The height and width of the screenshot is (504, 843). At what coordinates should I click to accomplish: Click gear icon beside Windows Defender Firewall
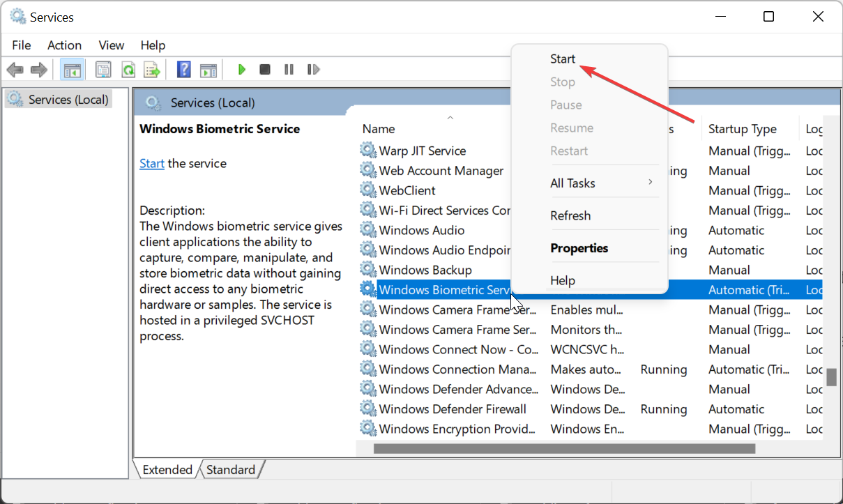367,408
